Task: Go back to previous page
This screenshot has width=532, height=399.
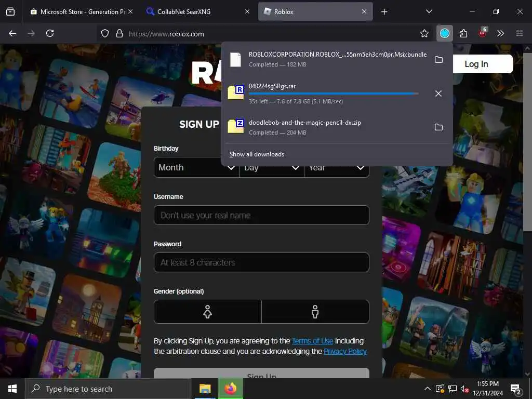Action: 12,33
